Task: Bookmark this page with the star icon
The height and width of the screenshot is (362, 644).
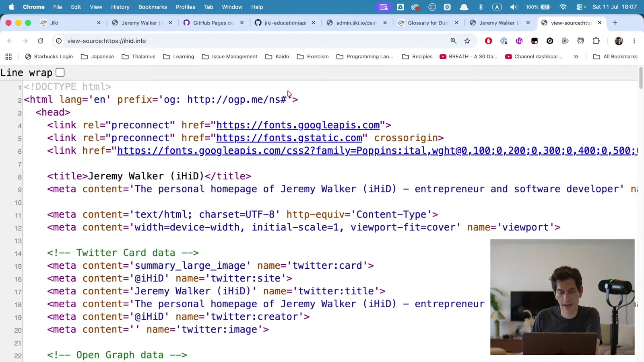Action: 467,41
